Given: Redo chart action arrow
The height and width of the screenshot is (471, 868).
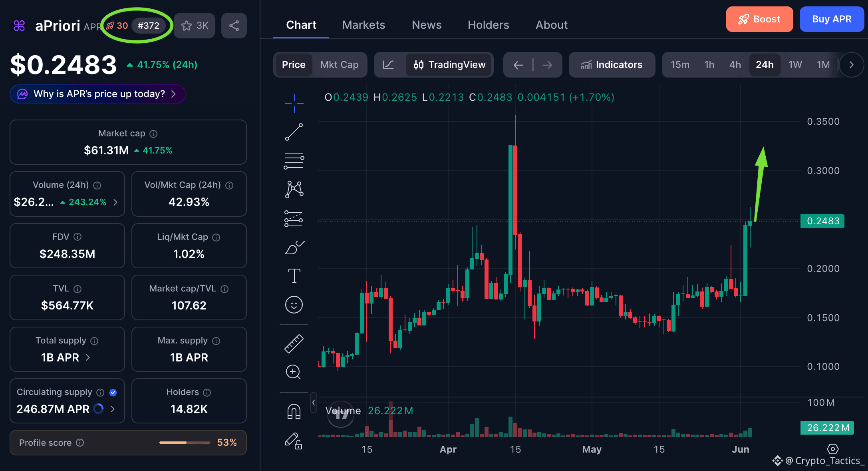Looking at the screenshot, I should coord(547,65).
